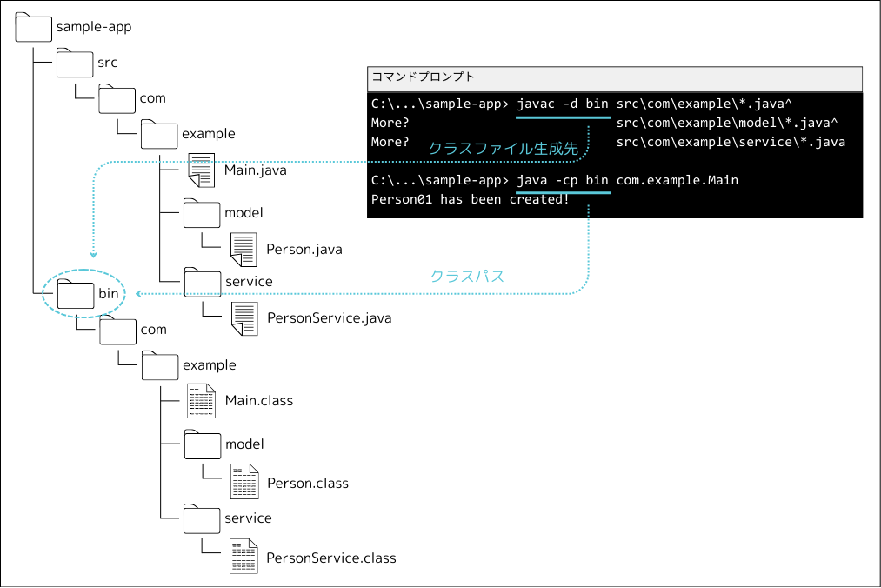
Task: Open the Person.java file icon
Action: 244,249
